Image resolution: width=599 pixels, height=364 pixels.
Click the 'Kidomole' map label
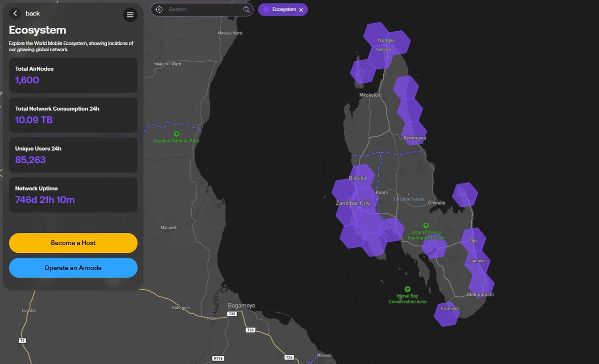pos(181,308)
